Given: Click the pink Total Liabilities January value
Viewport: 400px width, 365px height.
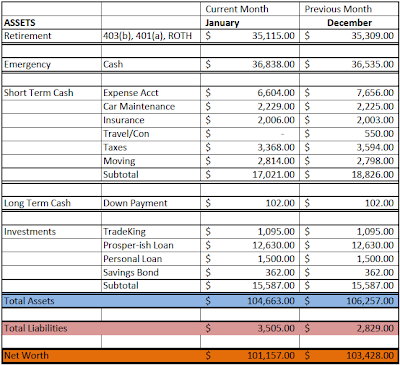Looking at the screenshot, I should point(276,328).
